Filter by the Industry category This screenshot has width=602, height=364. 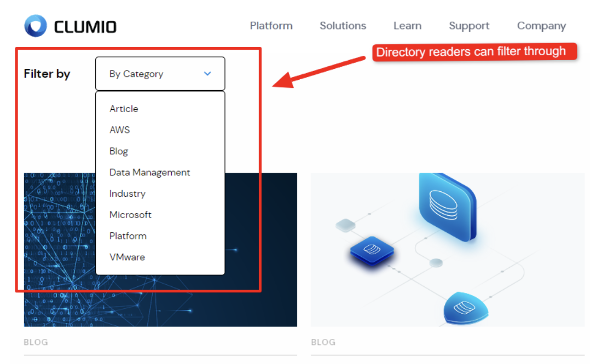pos(127,193)
